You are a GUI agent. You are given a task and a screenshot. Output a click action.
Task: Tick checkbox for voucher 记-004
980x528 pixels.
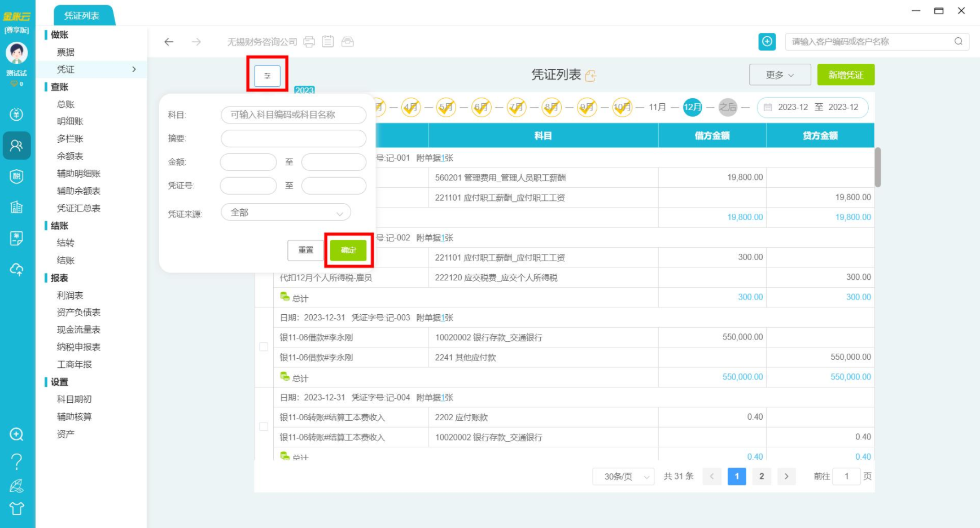tap(264, 427)
